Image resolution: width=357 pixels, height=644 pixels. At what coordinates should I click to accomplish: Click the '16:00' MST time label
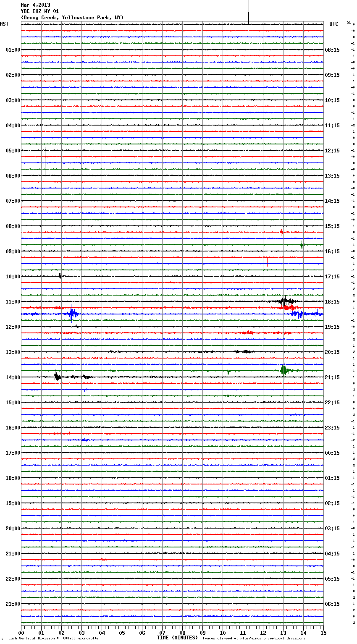pos(13,428)
